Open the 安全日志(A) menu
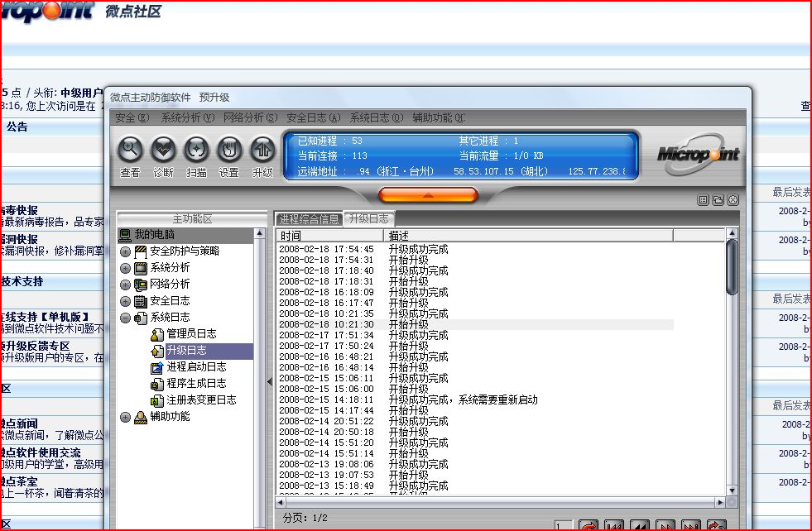The image size is (812, 531). coord(314,118)
